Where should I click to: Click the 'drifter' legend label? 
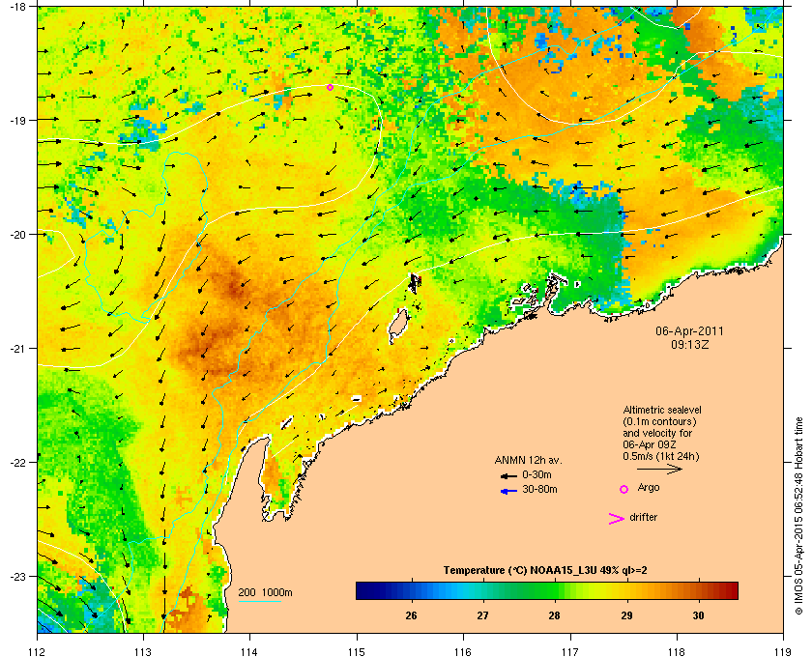pyautogui.click(x=644, y=517)
